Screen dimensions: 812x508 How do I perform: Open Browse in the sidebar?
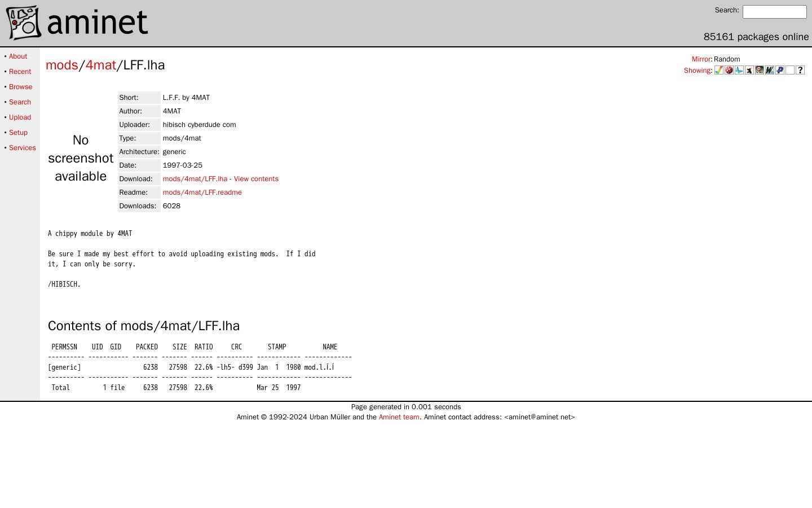tap(20, 87)
